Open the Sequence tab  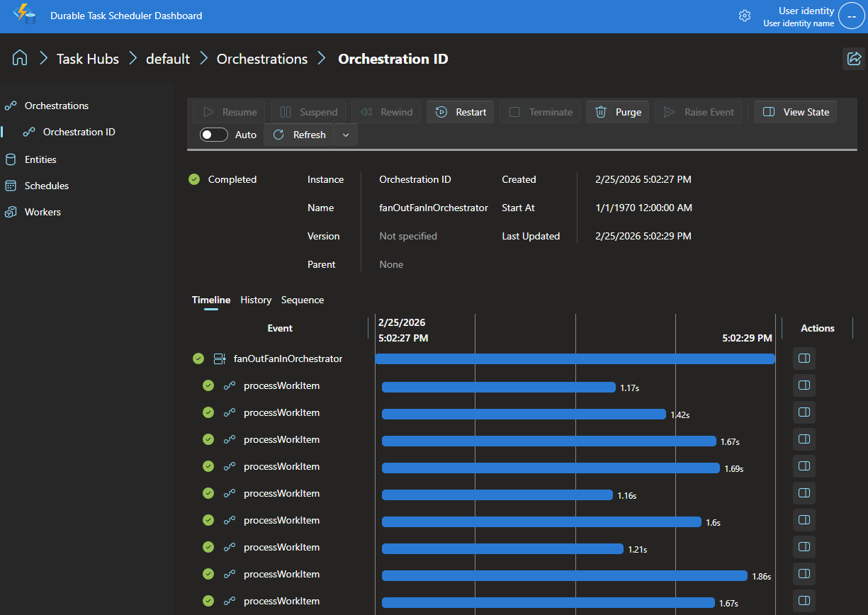303,300
